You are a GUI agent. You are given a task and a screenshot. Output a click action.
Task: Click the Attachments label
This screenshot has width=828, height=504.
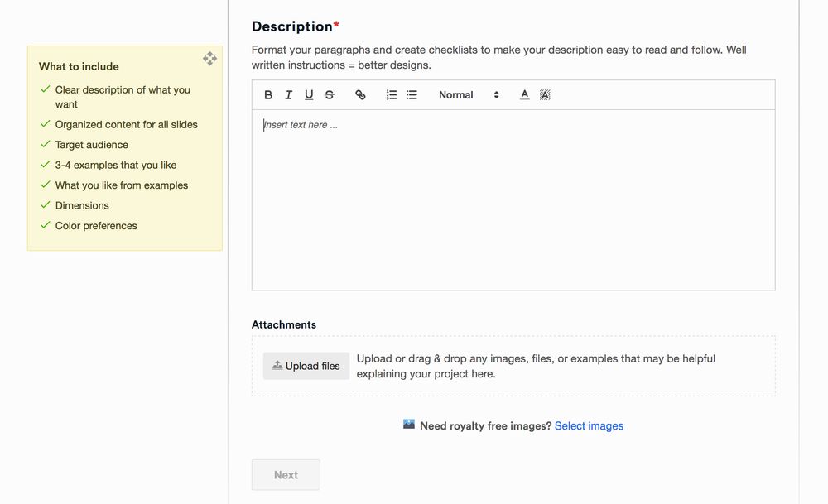pyautogui.click(x=283, y=324)
